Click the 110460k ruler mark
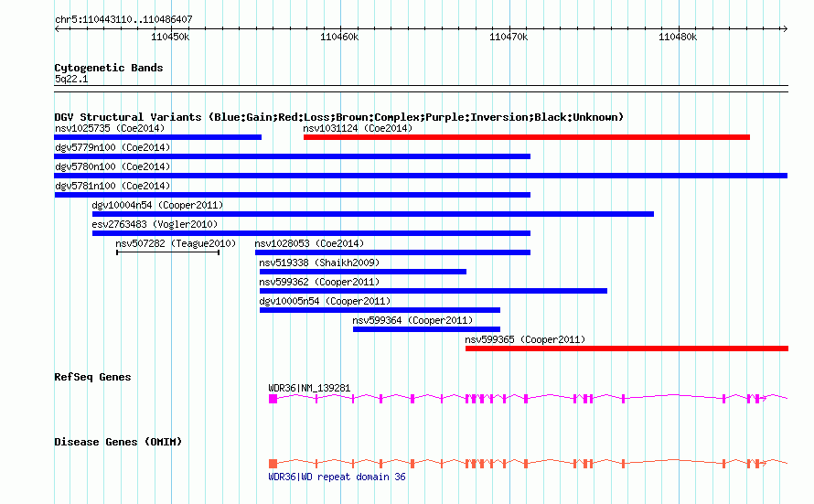 click(339, 37)
